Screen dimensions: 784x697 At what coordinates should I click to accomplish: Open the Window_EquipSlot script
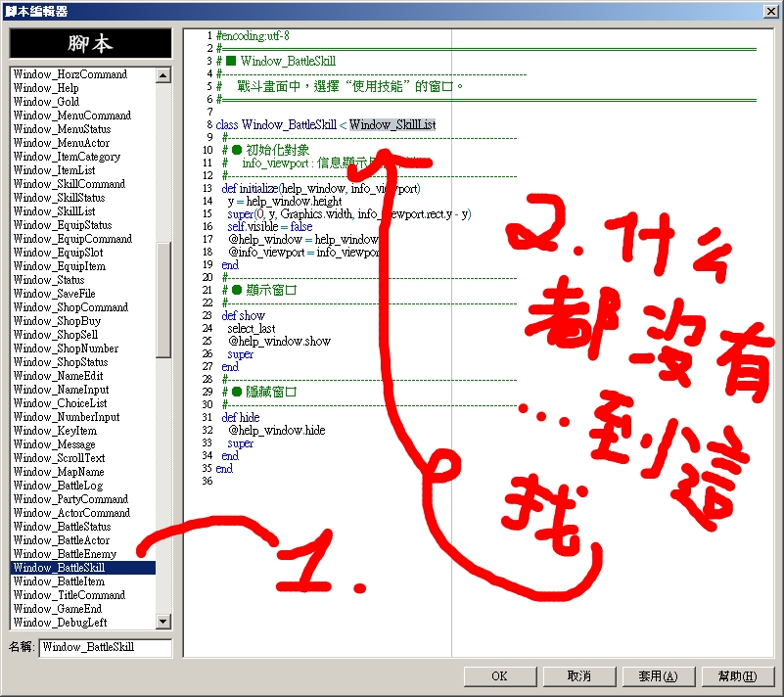tap(83, 253)
